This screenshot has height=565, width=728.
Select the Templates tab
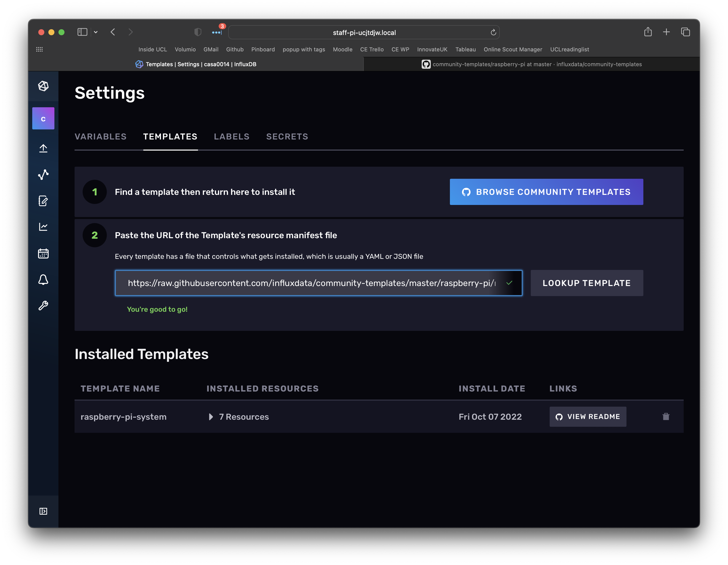(170, 136)
